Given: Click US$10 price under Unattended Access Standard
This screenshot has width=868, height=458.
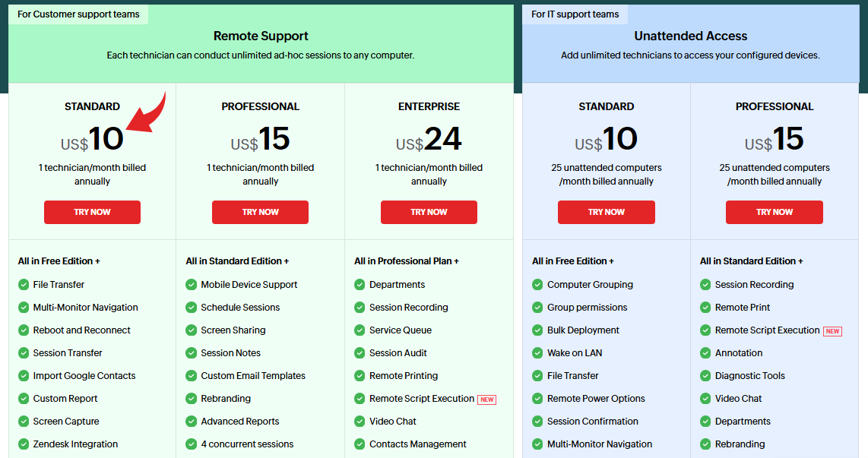Looking at the screenshot, I should point(607,139).
